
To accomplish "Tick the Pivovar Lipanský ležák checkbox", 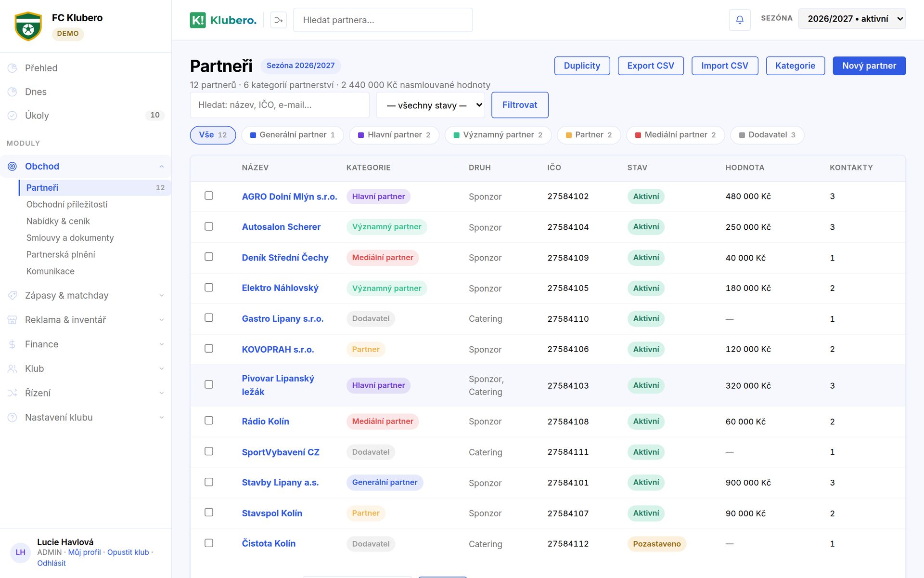I will click(209, 384).
